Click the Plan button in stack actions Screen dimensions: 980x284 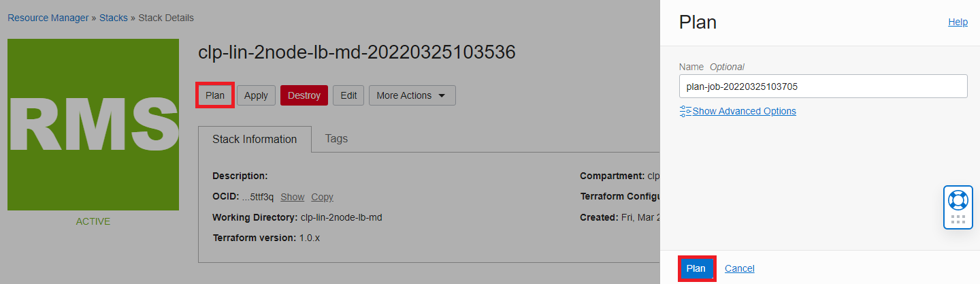coord(215,95)
